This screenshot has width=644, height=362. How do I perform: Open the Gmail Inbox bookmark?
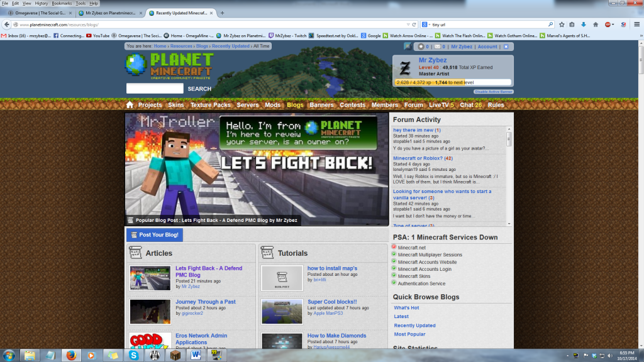click(26, 36)
